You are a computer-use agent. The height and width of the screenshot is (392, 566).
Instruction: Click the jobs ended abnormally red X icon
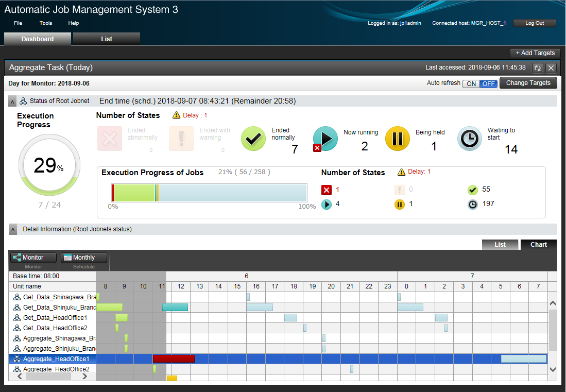click(327, 190)
